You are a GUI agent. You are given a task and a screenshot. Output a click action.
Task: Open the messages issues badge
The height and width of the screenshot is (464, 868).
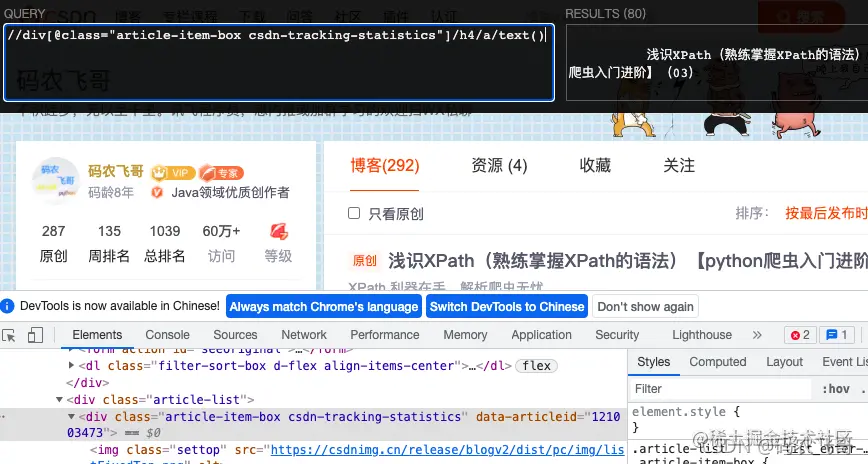[836, 335]
